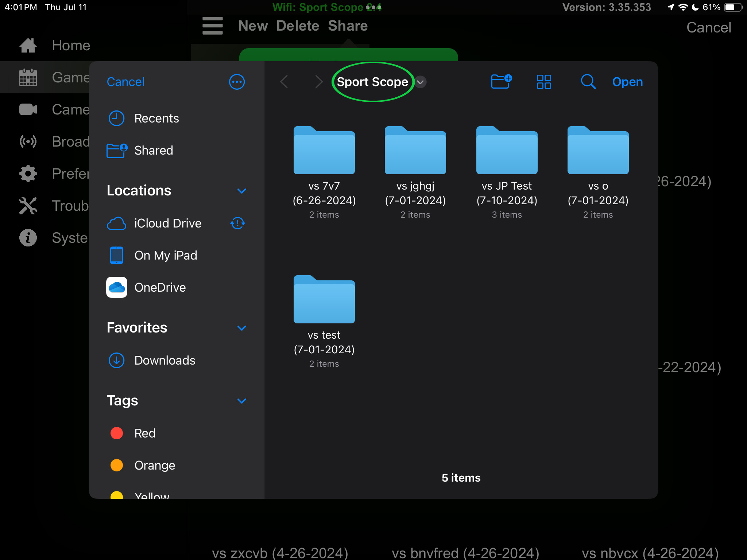Go forward with the right chevron arrow
Image resolution: width=747 pixels, height=560 pixels.
point(319,82)
